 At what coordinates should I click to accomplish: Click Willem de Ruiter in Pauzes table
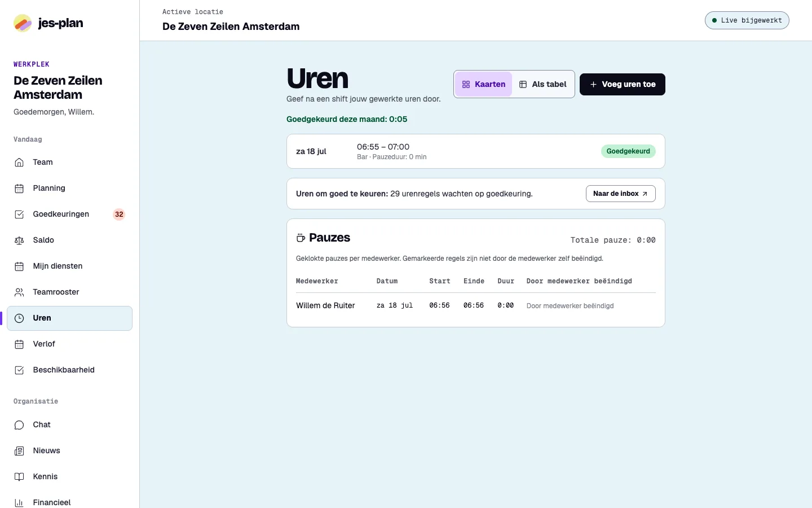pos(325,306)
